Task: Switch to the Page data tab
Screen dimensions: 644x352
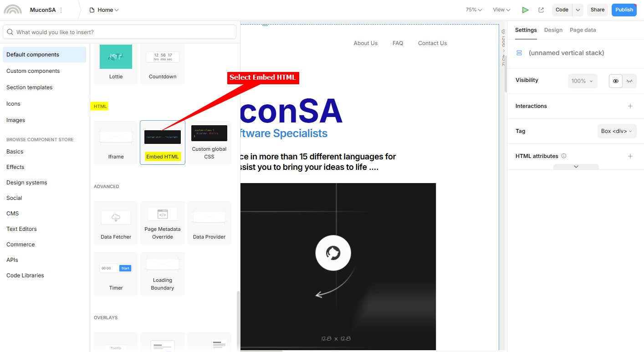Action: 583,30
